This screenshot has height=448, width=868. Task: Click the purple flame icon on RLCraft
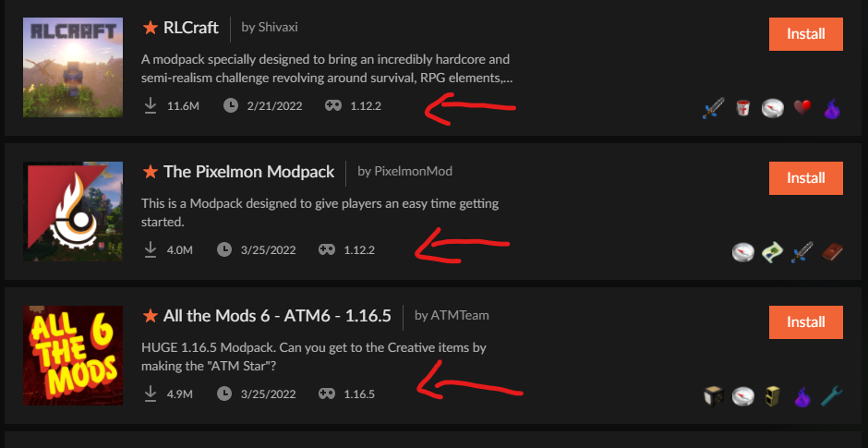tap(831, 108)
